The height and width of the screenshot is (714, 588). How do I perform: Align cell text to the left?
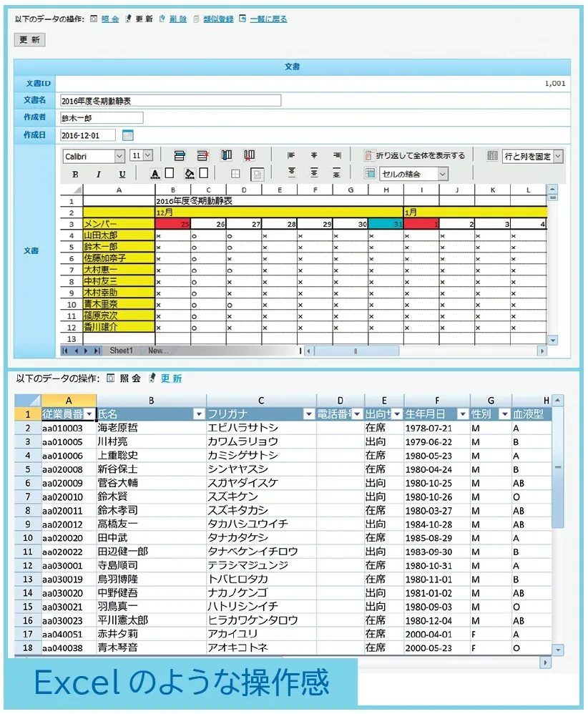[291, 155]
